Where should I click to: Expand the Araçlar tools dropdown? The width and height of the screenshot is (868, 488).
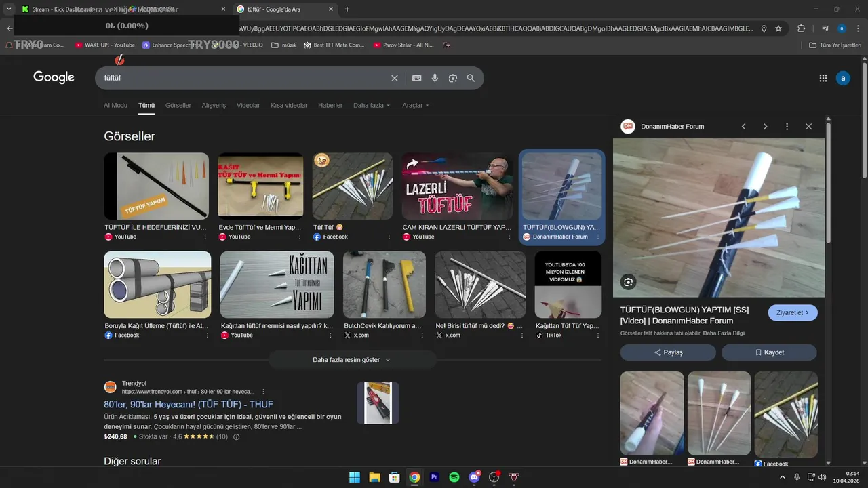click(x=415, y=106)
